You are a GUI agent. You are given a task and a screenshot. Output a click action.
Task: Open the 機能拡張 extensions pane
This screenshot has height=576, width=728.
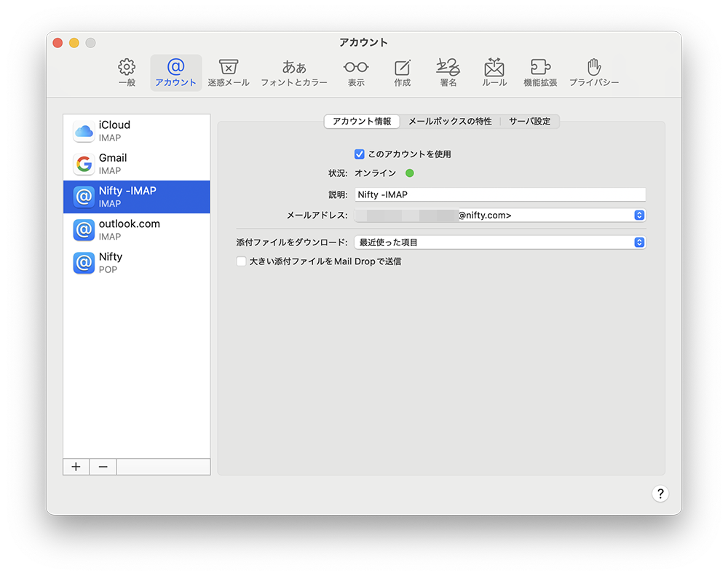[540, 73]
